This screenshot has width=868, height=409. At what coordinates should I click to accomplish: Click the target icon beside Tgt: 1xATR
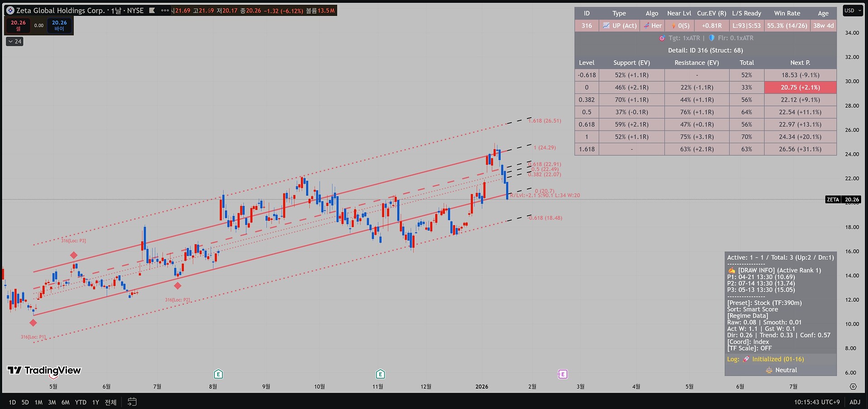point(662,38)
